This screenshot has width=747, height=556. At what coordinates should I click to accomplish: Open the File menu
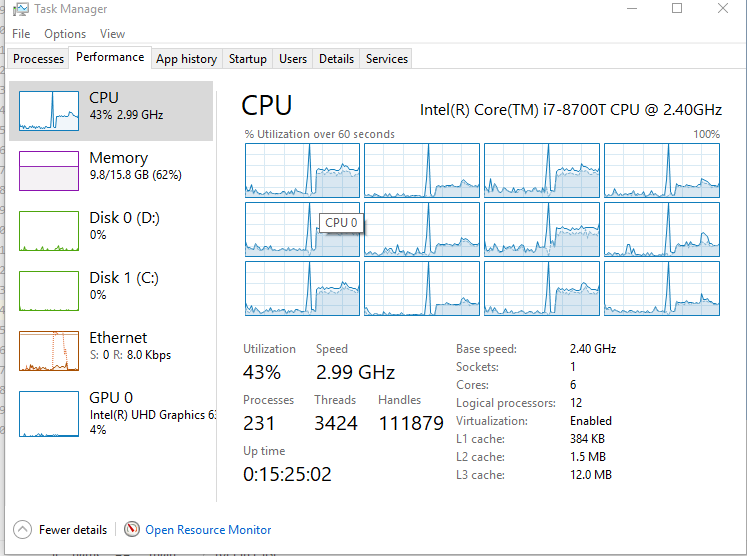pos(21,34)
